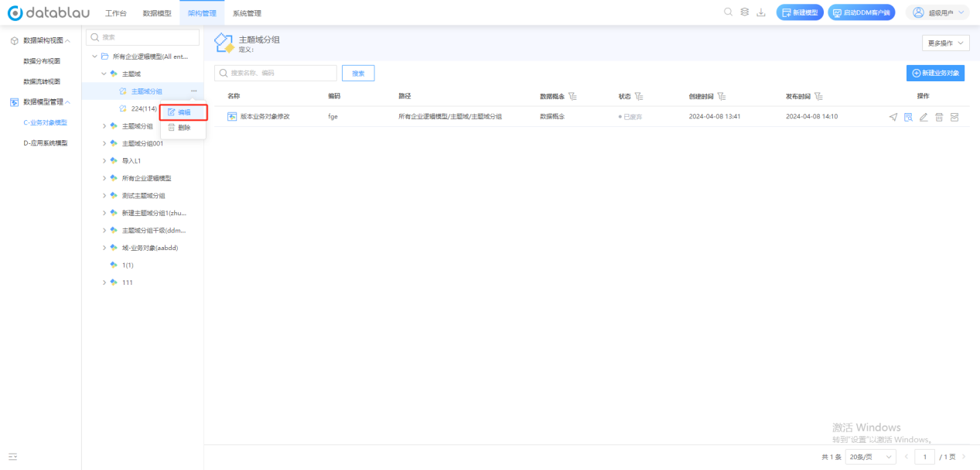Expand the 111 tree node
Viewport: 980px width, 470px height.
[x=104, y=283]
